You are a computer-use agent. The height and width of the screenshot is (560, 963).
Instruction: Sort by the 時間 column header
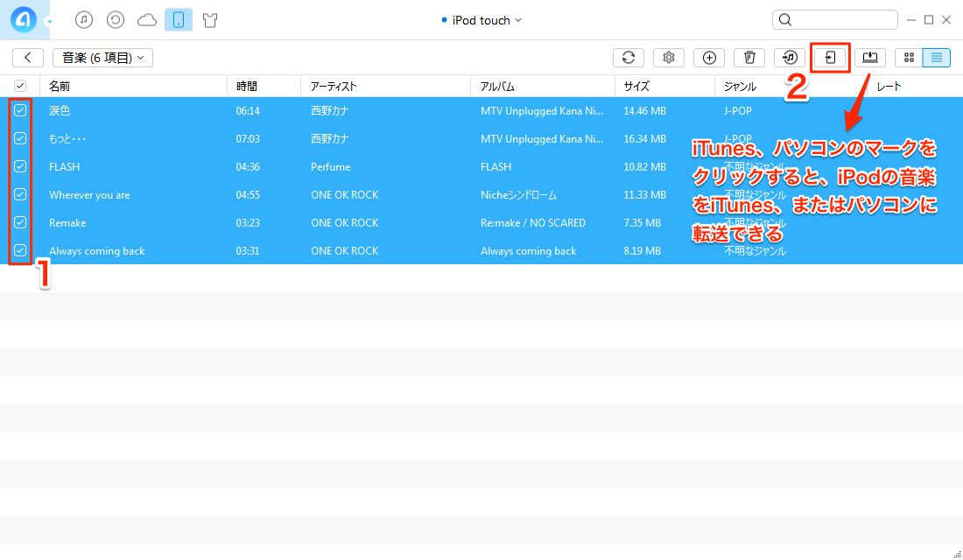tap(247, 87)
